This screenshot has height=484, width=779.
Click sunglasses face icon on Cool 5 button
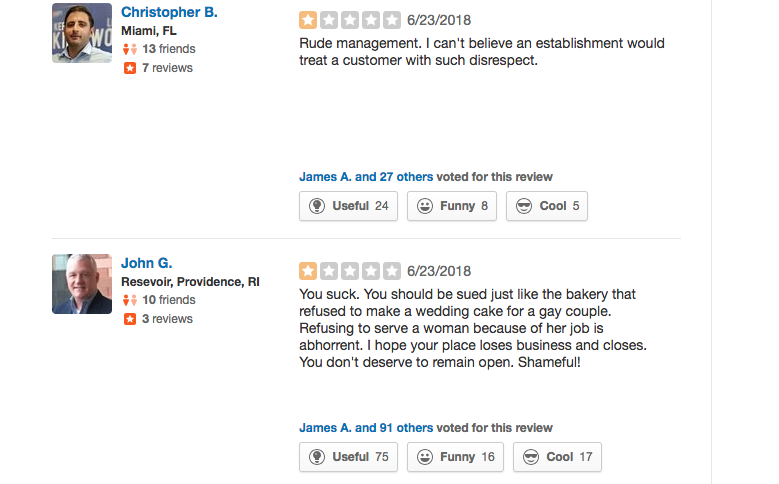click(524, 206)
